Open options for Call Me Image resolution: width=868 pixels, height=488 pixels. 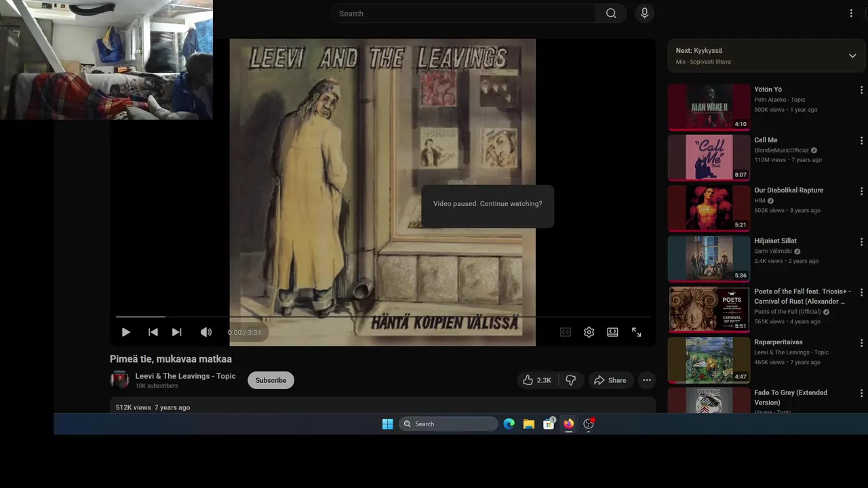861,141
